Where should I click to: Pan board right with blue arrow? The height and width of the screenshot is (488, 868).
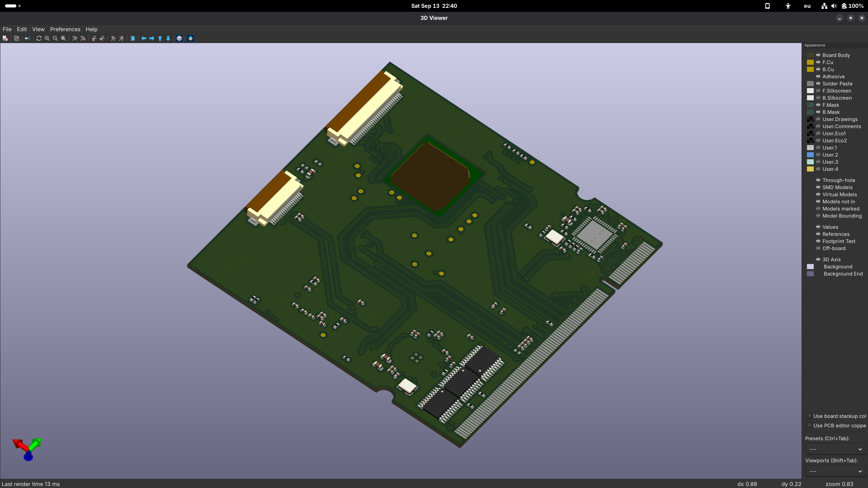point(152,38)
